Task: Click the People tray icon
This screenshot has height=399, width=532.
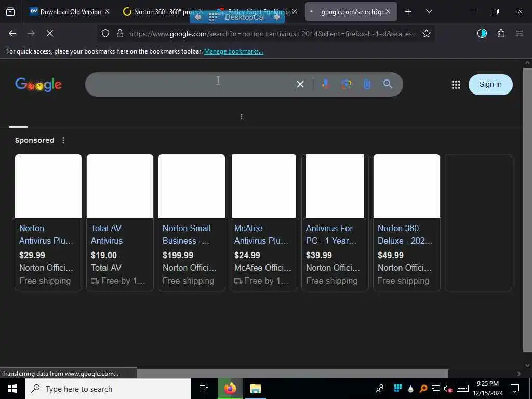Action: click(380, 389)
